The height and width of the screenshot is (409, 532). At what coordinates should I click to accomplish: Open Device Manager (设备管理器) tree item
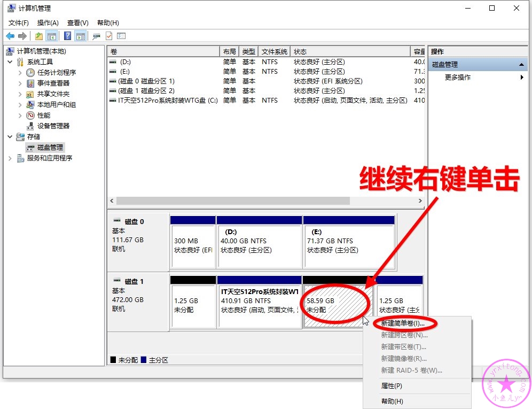coord(53,126)
